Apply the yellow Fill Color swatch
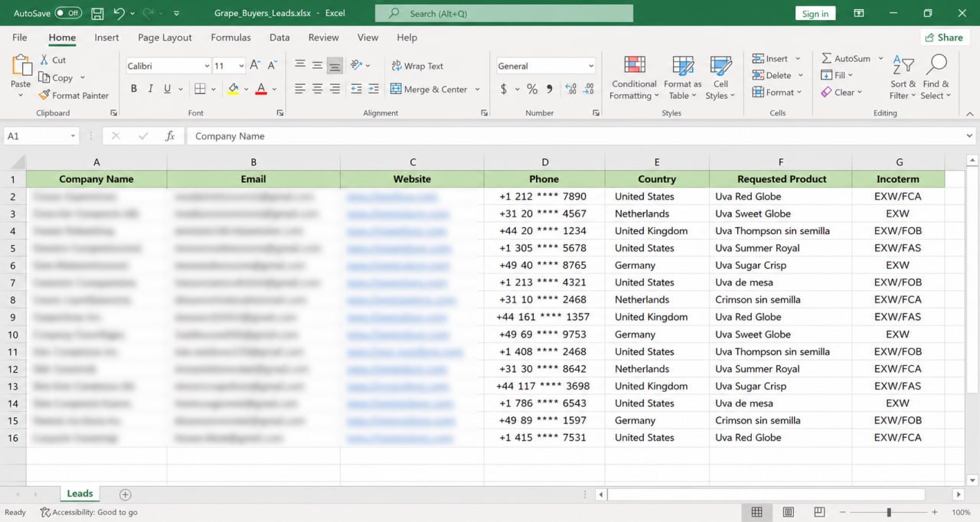Image resolution: width=980 pixels, height=522 pixels. (233, 89)
